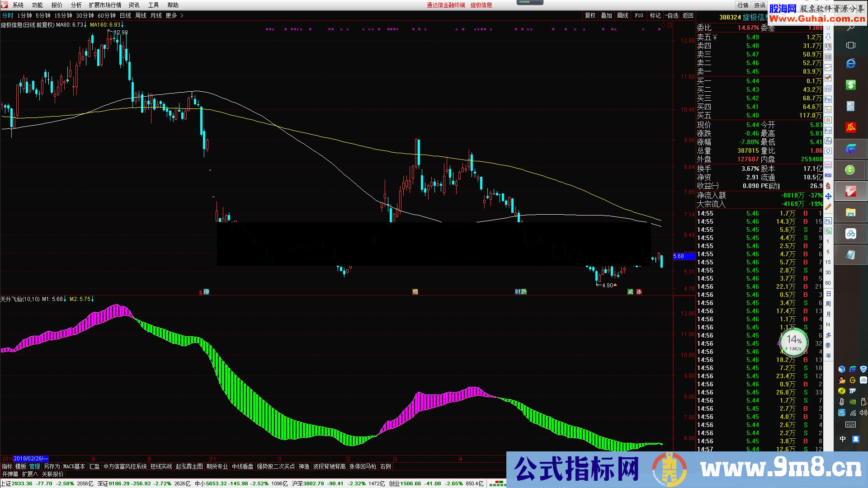Click the RSI indicator icon in sidebar
868x488 pixels.
coord(828,175)
